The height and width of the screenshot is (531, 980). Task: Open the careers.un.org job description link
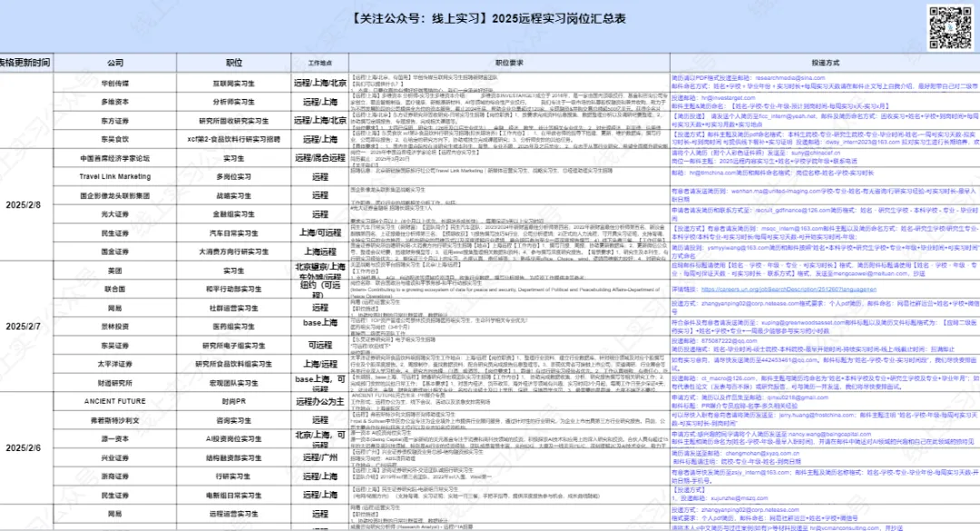click(x=789, y=290)
